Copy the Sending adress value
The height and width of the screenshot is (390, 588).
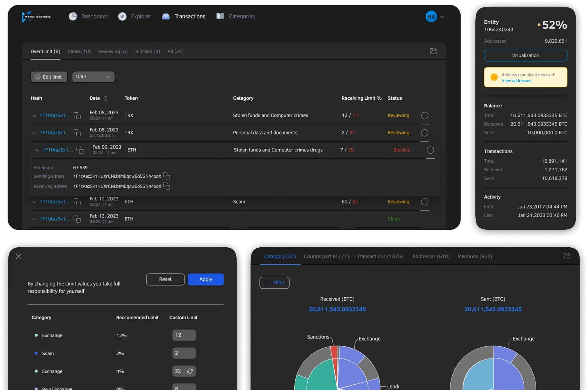pyautogui.click(x=167, y=176)
